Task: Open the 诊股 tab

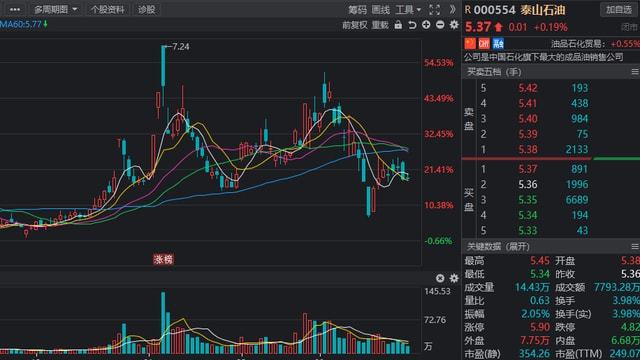Action: tap(147, 9)
